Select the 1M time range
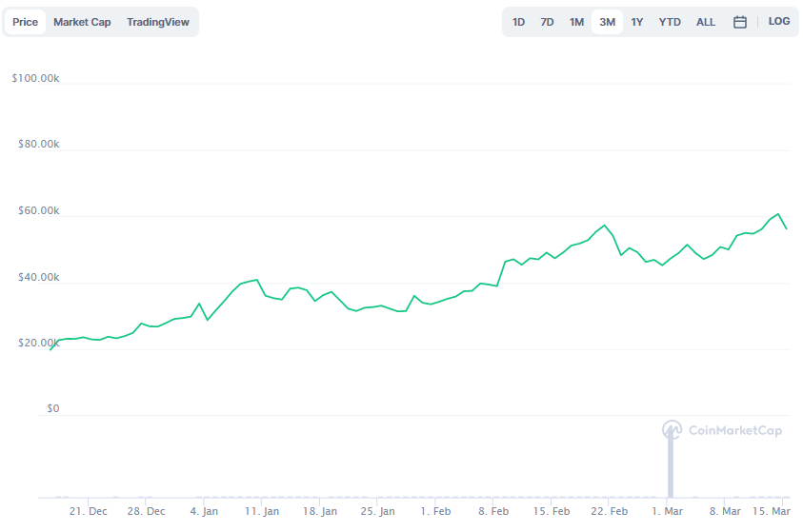 (576, 22)
